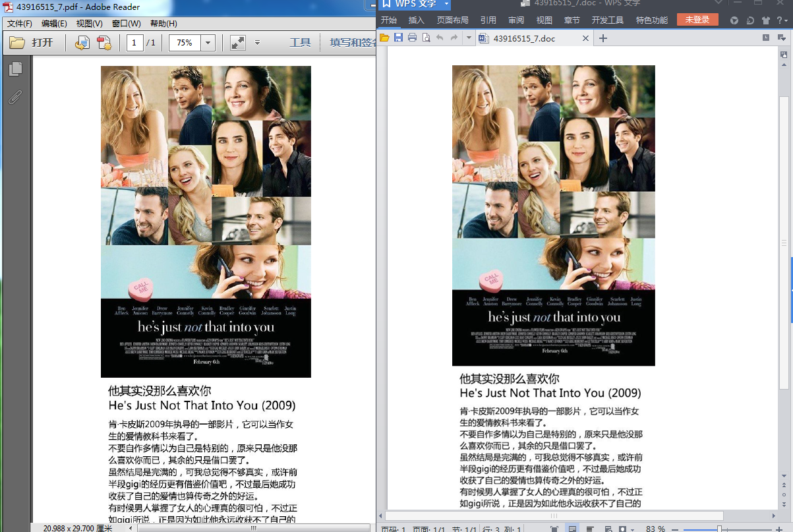This screenshot has width=793, height=532.
Task: Zoom out with the minus button in WPS
Action: click(x=675, y=529)
